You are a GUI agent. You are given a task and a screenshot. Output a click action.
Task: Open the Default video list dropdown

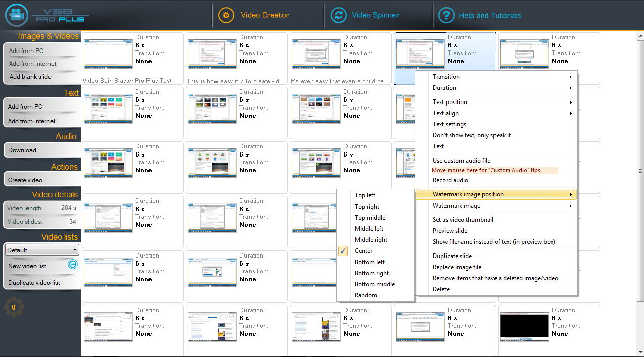42,250
